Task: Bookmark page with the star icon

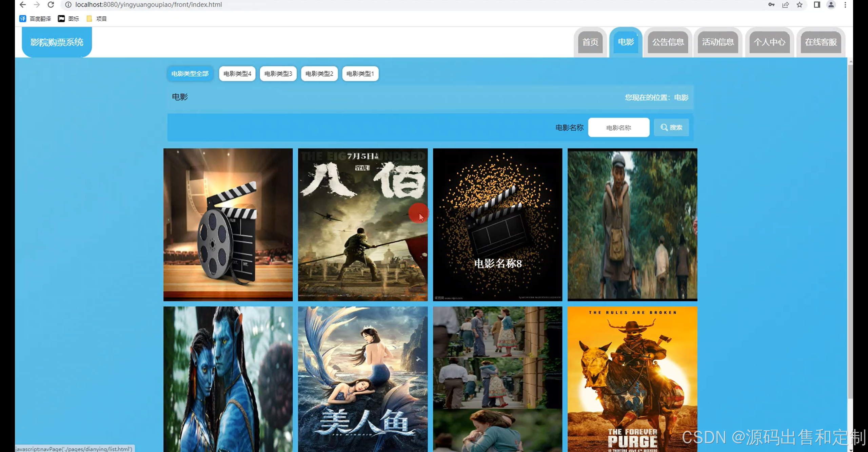Action: pos(800,5)
